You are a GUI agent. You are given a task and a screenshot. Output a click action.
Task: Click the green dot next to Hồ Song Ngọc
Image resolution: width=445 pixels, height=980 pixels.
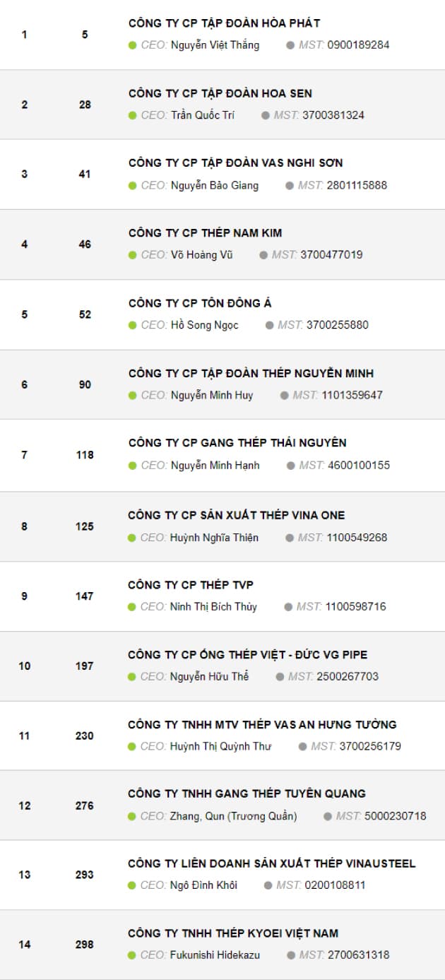(132, 325)
